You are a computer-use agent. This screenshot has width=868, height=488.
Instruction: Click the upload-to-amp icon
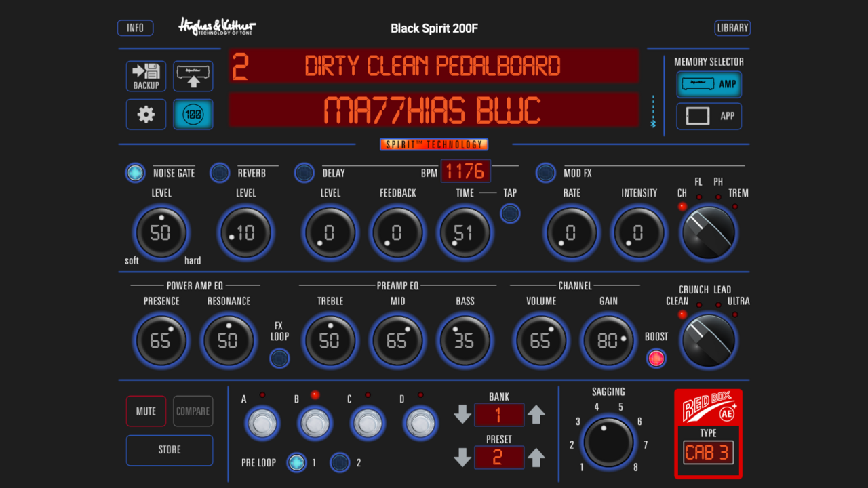(193, 76)
